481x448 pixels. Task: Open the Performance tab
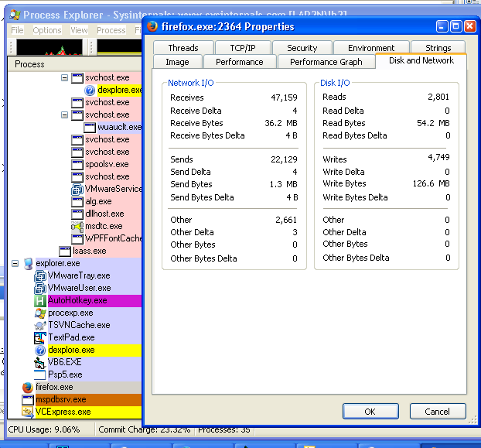pyautogui.click(x=240, y=62)
